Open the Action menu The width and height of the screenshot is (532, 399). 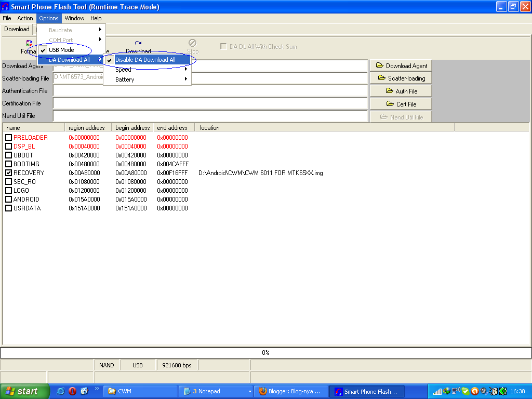[x=25, y=18]
